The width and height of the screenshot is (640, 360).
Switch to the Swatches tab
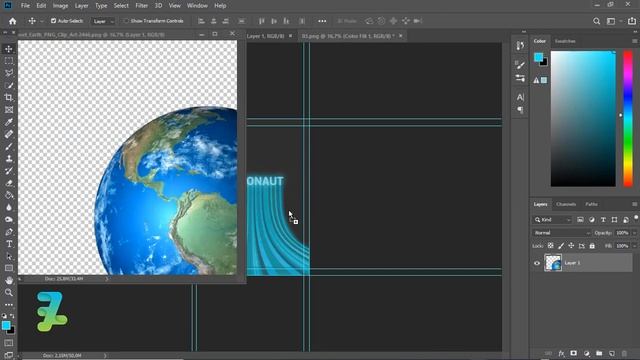(565, 41)
